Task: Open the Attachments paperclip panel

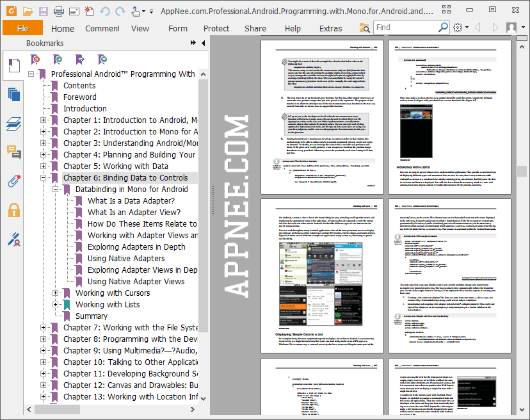Action: click(x=14, y=182)
